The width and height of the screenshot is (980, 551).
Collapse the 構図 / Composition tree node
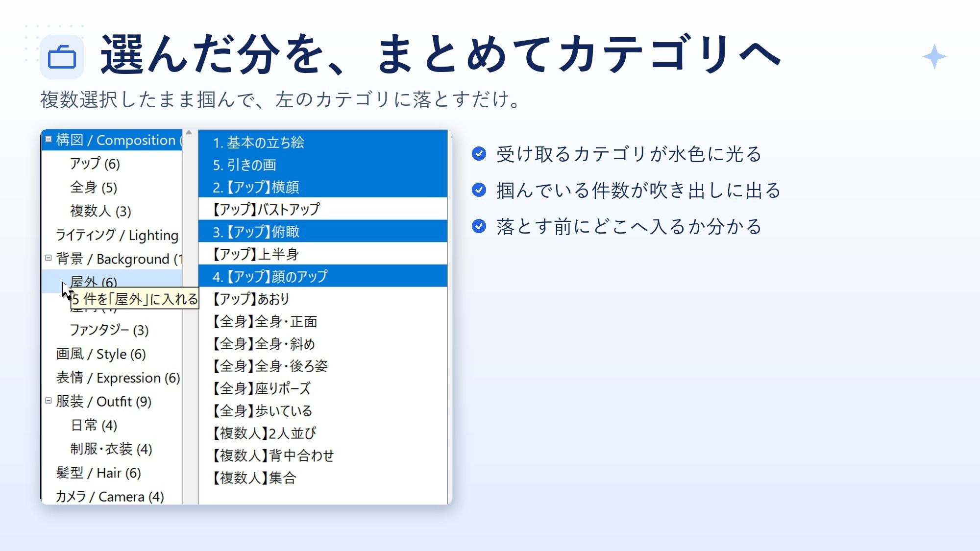pyautogui.click(x=49, y=140)
